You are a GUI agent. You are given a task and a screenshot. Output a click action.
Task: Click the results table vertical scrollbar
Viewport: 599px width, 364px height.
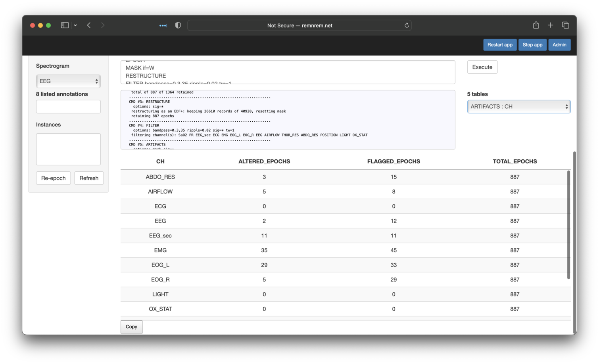click(x=568, y=225)
